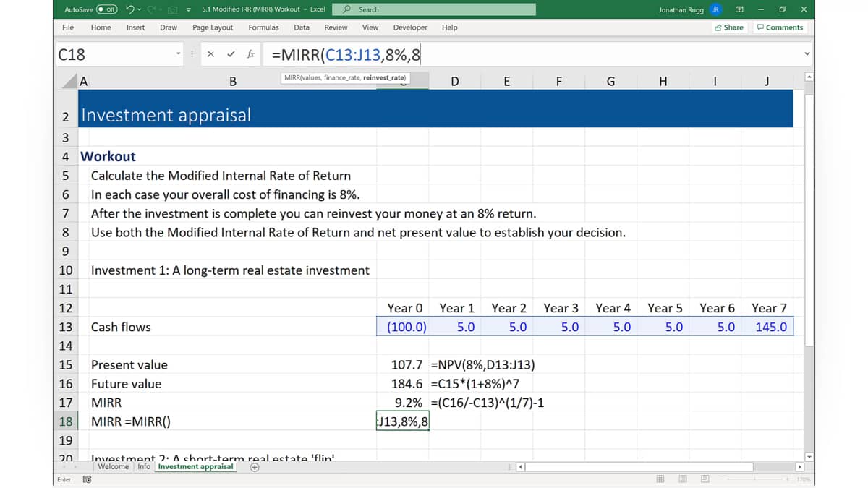Select column B header
The height and width of the screenshot is (488, 868).
coord(232,82)
